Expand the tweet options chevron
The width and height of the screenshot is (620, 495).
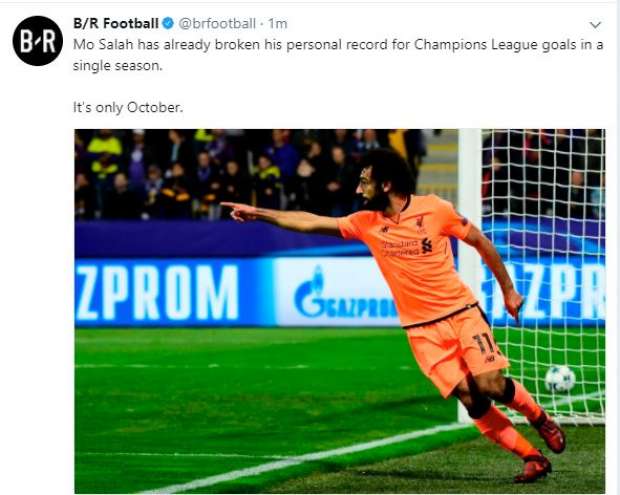pos(595,25)
